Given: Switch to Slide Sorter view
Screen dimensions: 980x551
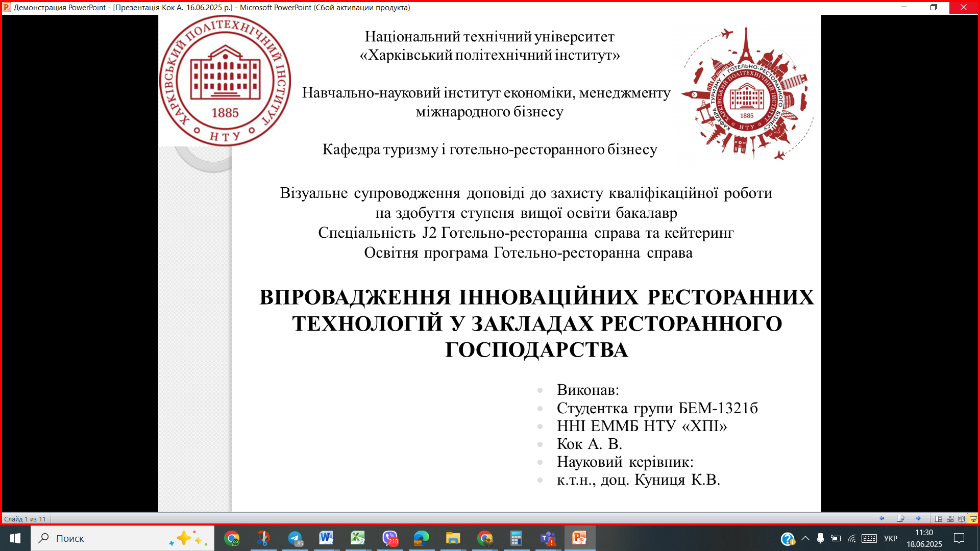Looking at the screenshot, I should [x=950, y=519].
